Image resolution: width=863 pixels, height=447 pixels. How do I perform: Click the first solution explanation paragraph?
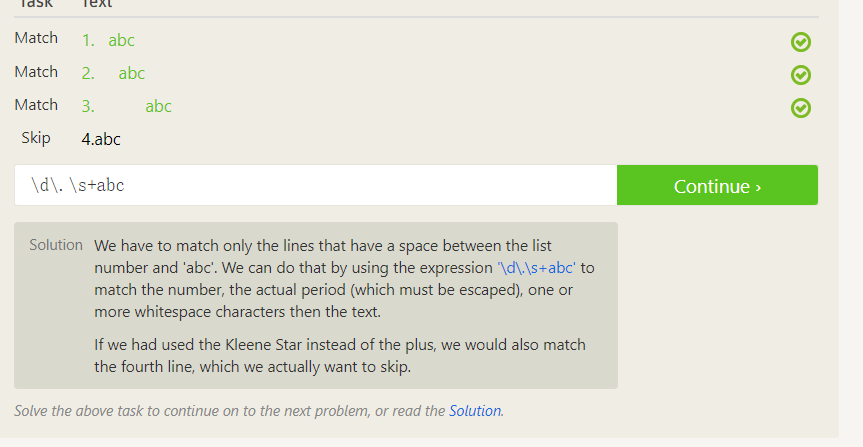coord(344,278)
